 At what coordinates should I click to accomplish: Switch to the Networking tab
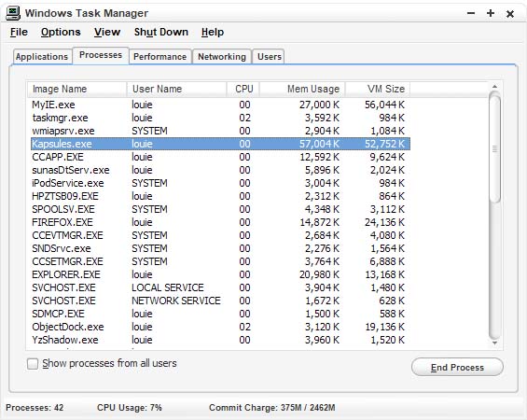pyautogui.click(x=222, y=57)
